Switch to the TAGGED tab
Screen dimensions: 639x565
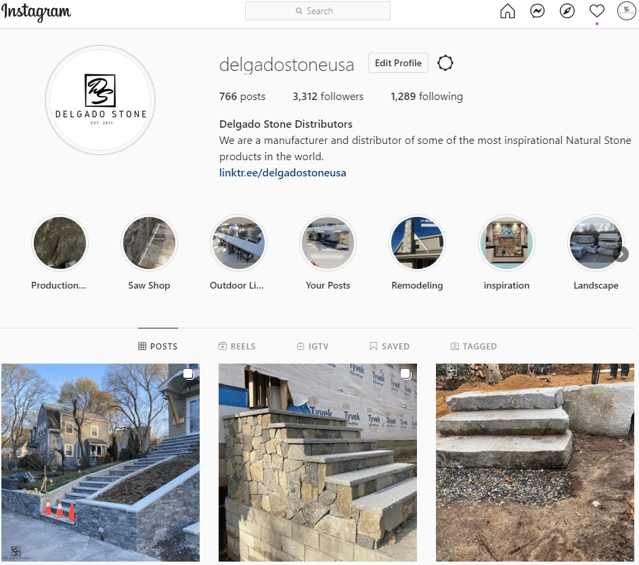(474, 346)
